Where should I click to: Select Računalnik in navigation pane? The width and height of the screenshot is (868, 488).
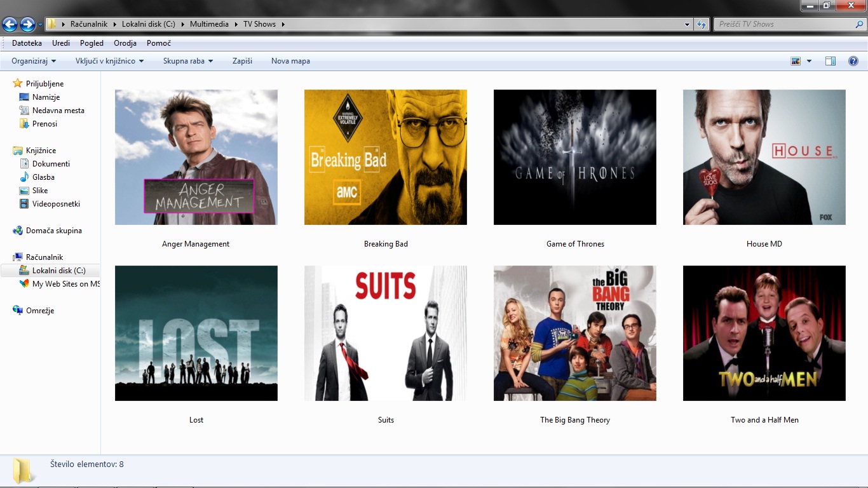pyautogui.click(x=38, y=257)
